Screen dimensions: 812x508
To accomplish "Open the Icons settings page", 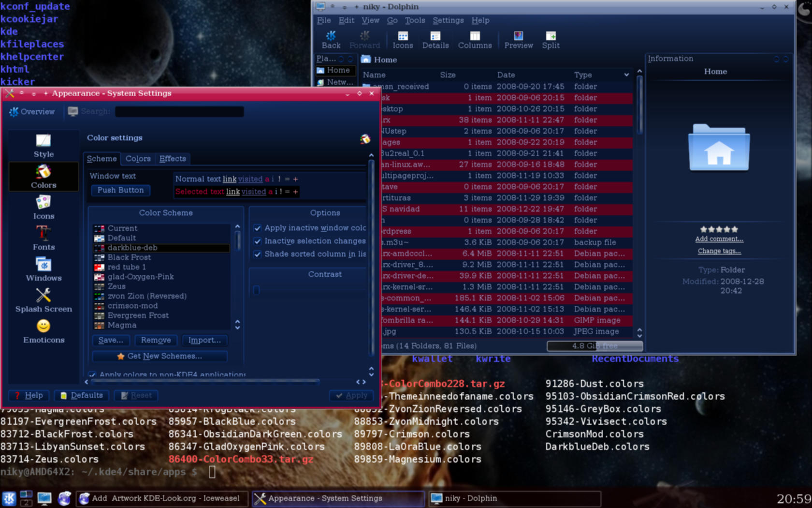I will coord(43,208).
